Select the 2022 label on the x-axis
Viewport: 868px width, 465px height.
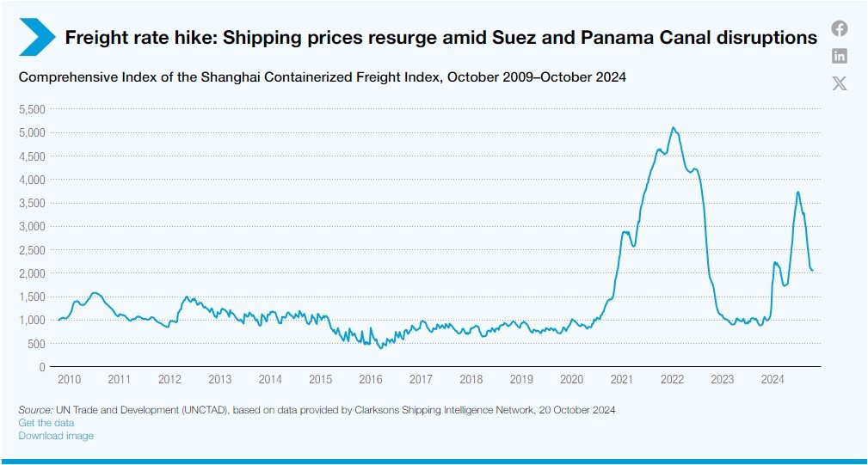[672, 379]
